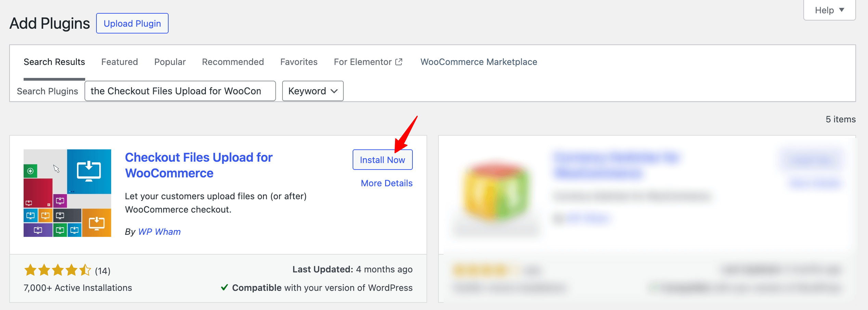Click the star rating icons
Image resolution: width=868 pixels, height=310 pixels.
coord(57,270)
